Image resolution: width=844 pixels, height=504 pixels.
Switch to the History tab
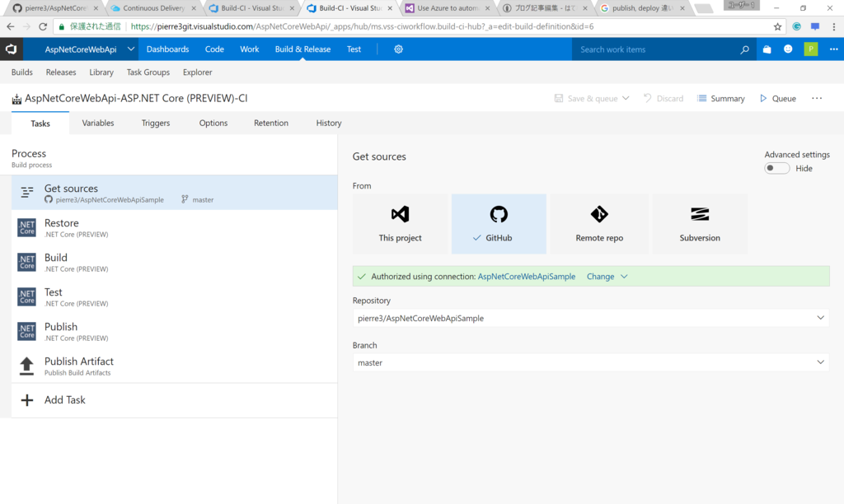[328, 123]
